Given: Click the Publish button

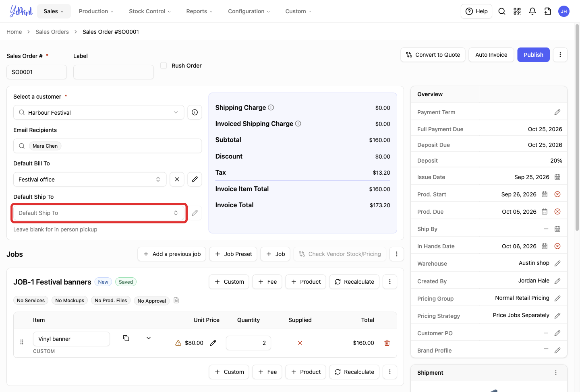Looking at the screenshot, I should 534,55.
